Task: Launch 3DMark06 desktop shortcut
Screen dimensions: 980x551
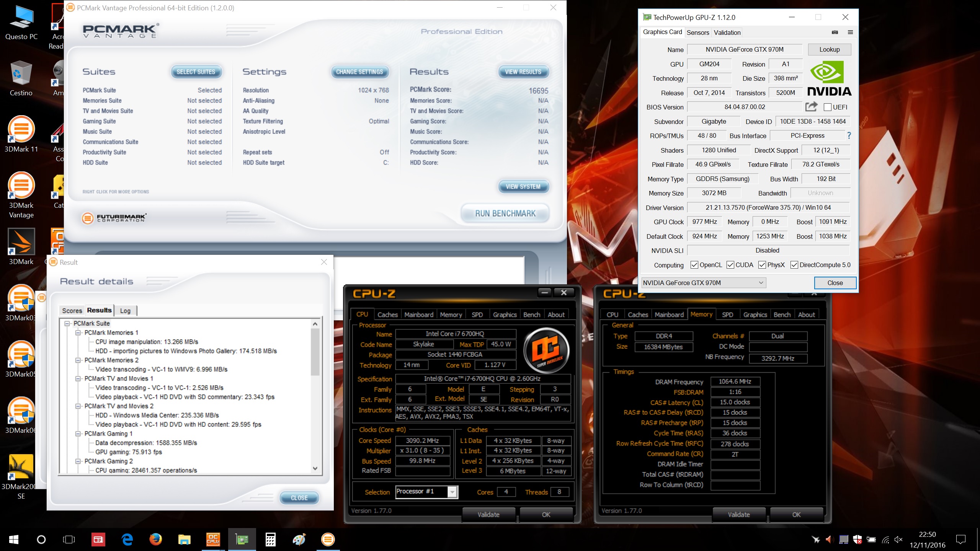Action: pyautogui.click(x=21, y=416)
